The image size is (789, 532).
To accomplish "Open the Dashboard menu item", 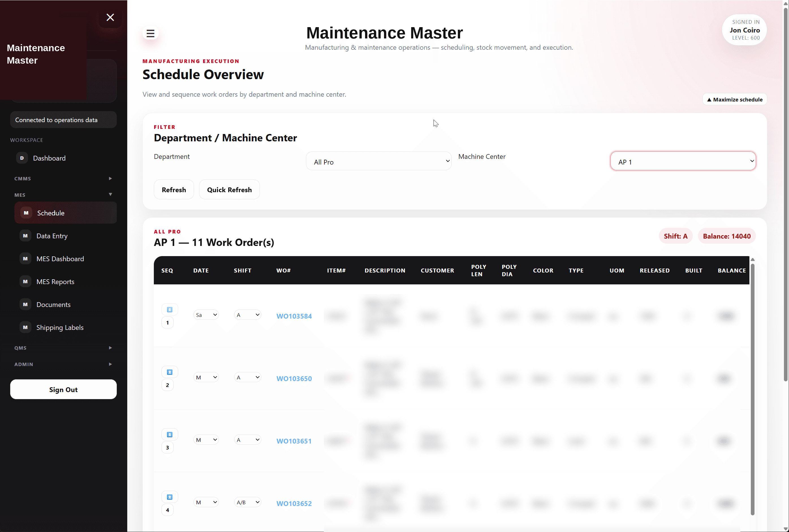I will [x=63, y=158].
